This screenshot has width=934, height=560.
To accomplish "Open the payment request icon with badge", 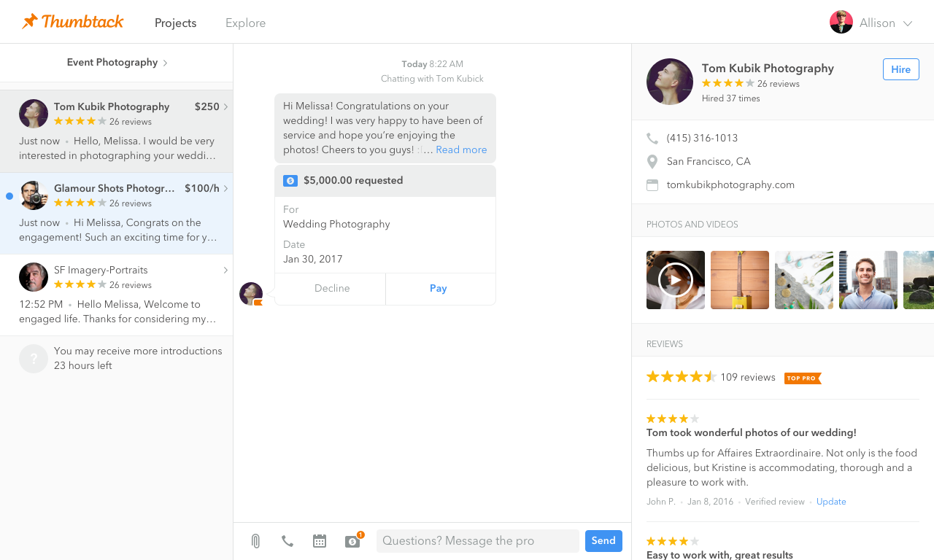I will point(354,540).
